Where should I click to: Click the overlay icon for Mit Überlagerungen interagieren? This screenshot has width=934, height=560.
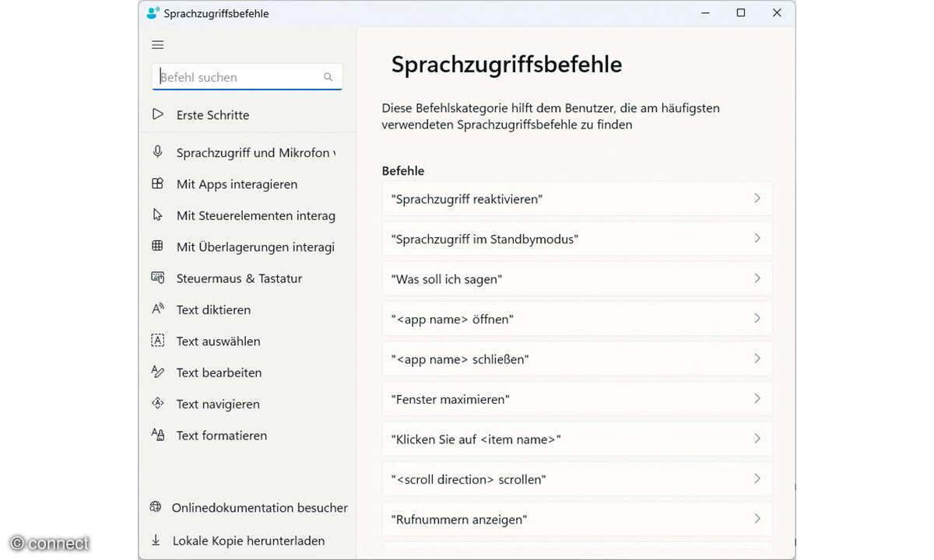click(x=157, y=246)
